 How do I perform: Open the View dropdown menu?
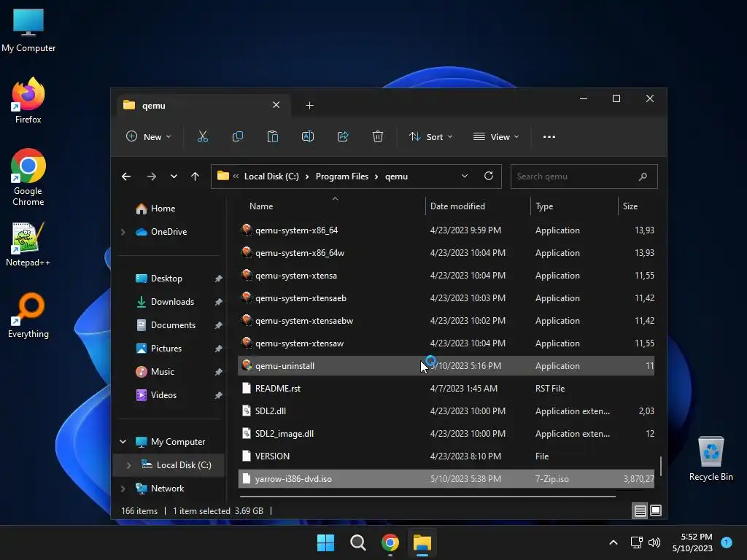(x=496, y=136)
